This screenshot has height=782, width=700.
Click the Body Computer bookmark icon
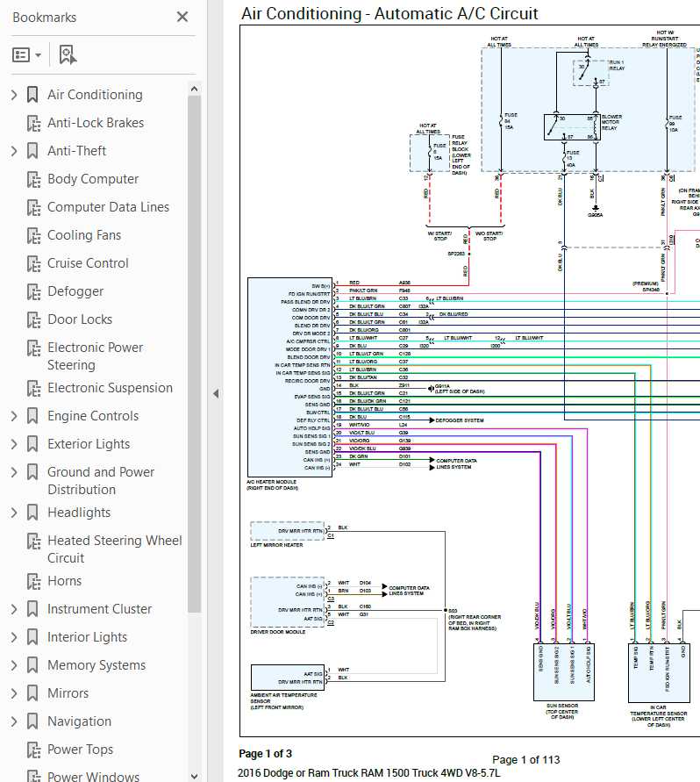tap(33, 179)
